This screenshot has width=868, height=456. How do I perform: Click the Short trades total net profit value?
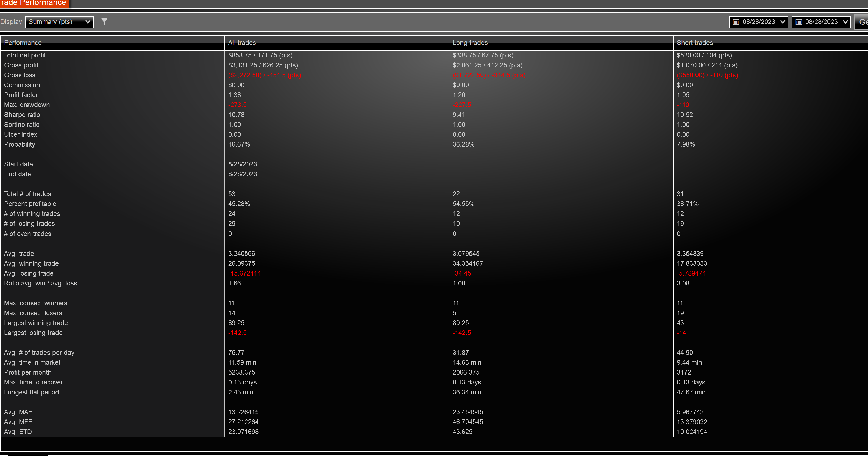click(x=704, y=55)
